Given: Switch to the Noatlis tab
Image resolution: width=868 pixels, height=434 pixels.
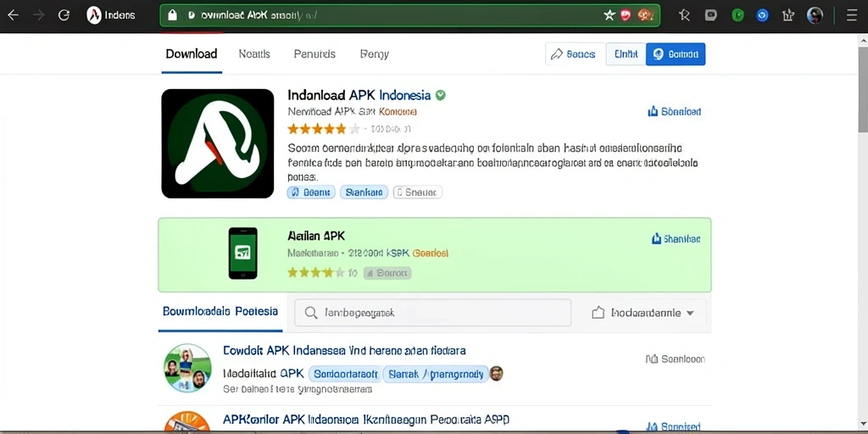Looking at the screenshot, I should pyautogui.click(x=254, y=54).
